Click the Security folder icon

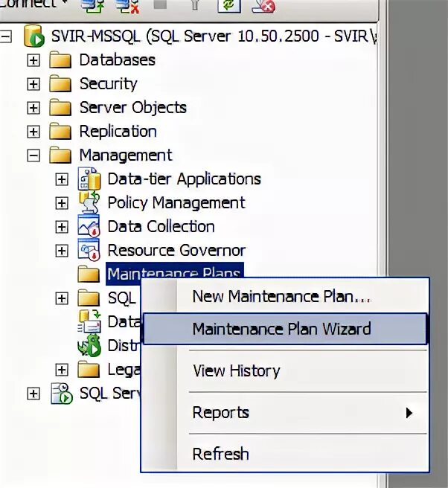point(60,84)
